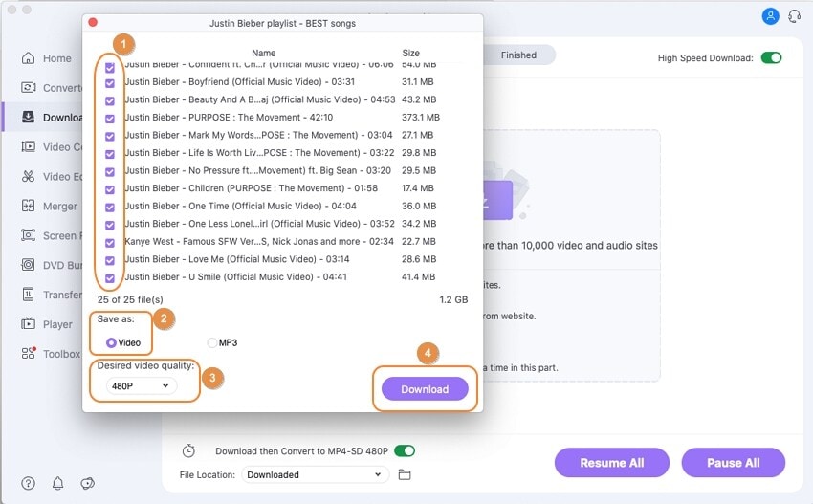Open the file location folder icon
Screen dimensions: 813x504
405,474
